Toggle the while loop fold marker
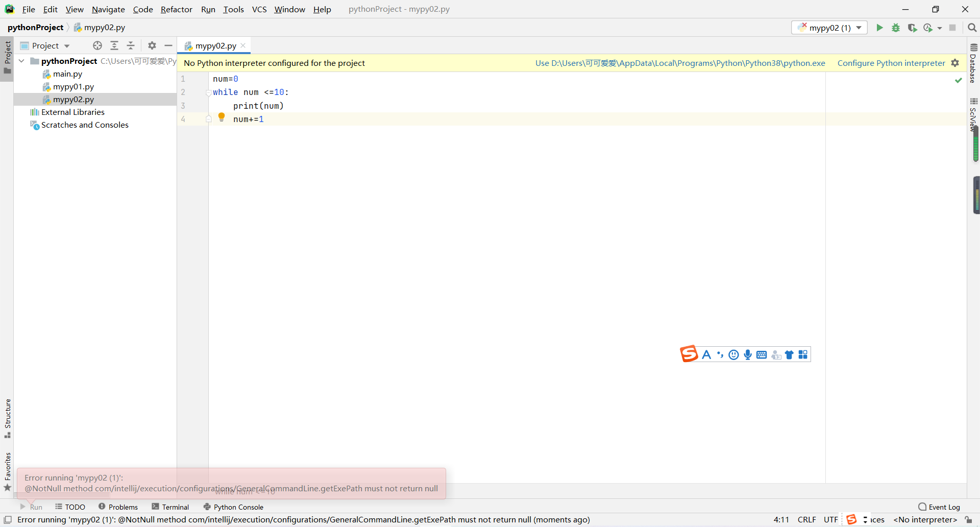The width and height of the screenshot is (980, 527). [208, 92]
